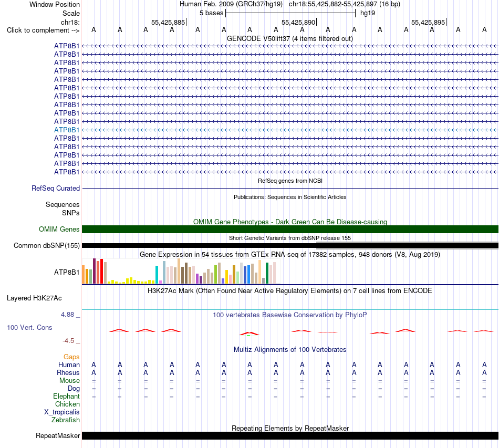Open the RefSeq Curated track label
This screenshot has width=499, height=448.
(x=56, y=189)
